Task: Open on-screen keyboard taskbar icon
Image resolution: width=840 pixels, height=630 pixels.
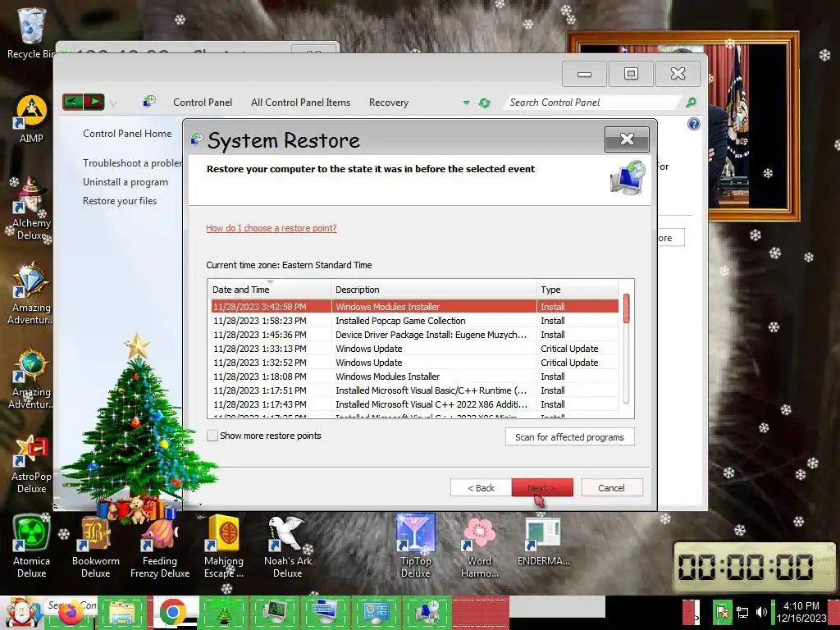Action: 325,613
